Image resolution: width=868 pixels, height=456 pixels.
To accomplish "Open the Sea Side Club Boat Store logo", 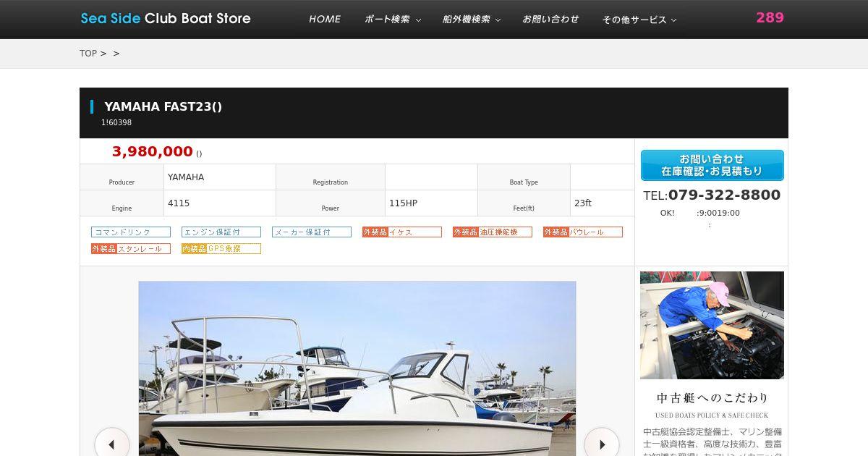I will point(166,18).
